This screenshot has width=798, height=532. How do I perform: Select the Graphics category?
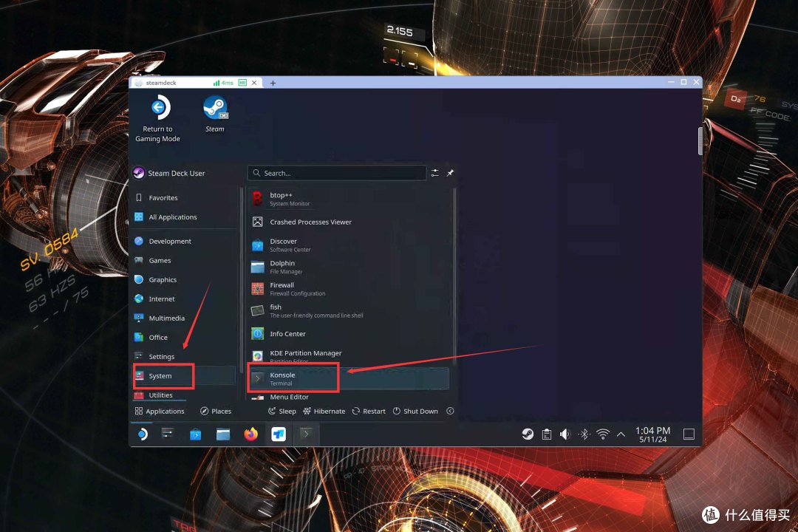(184, 280)
